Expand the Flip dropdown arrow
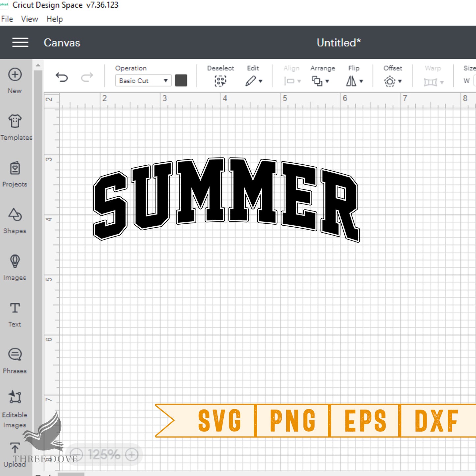The height and width of the screenshot is (476, 476). [x=361, y=81]
